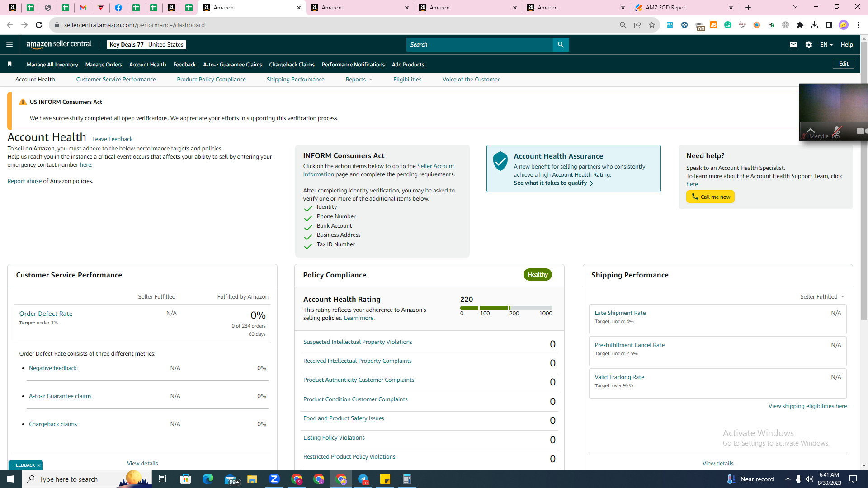Image resolution: width=868 pixels, height=488 pixels.
Task: Select the Account Health sub-tab
Action: [35, 80]
